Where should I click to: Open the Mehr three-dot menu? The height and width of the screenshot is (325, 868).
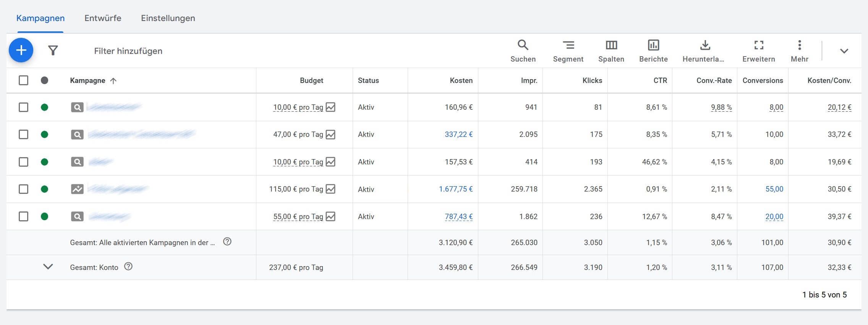[799, 50]
